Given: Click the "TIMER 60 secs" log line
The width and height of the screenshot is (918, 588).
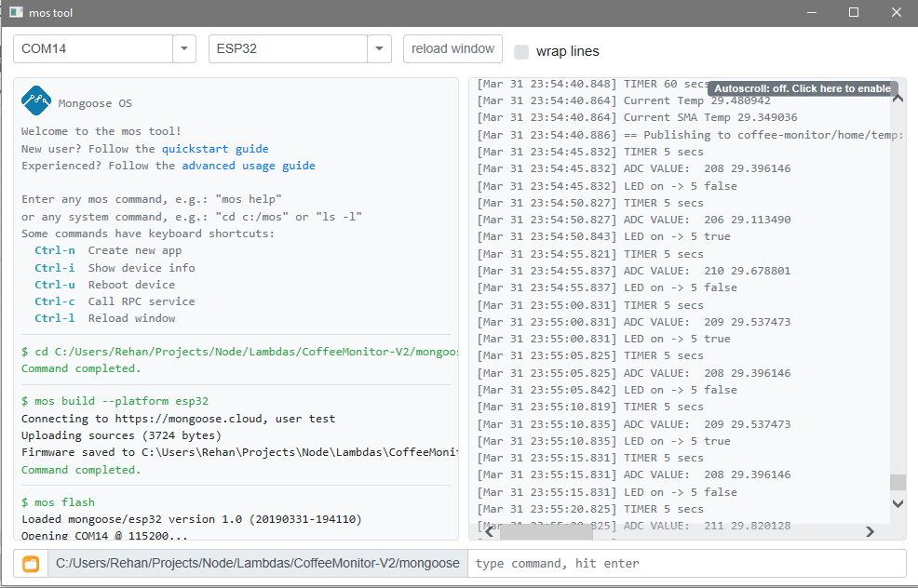Looking at the screenshot, I should tap(593, 85).
